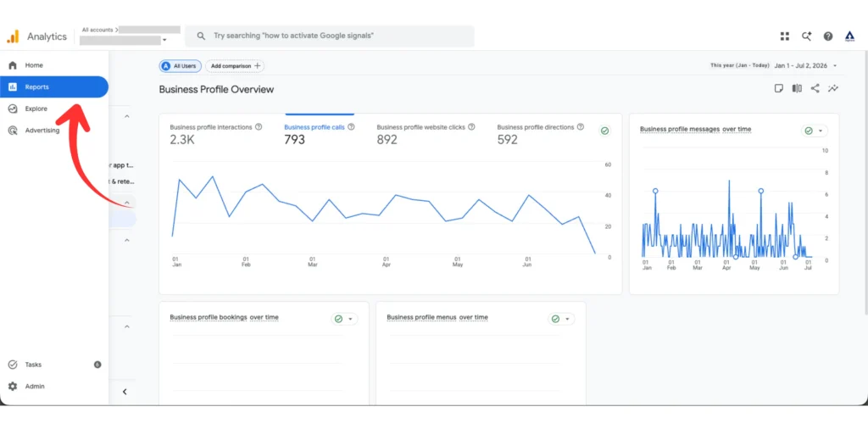Click the green check status on main chart
The height and width of the screenshot is (429, 868).
(605, 131)
